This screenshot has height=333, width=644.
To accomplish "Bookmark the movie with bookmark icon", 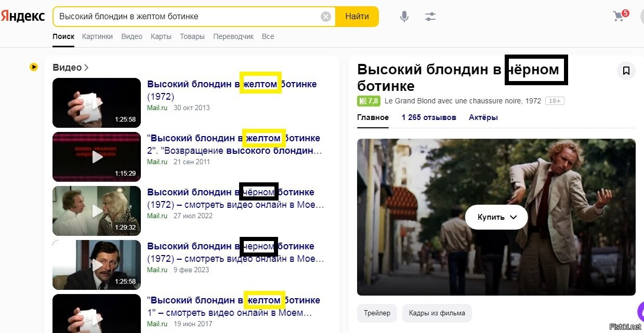I will point(626,71).
